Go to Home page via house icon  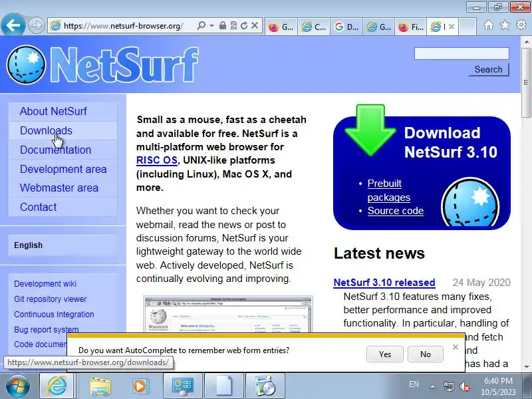(x=489, y=25)
